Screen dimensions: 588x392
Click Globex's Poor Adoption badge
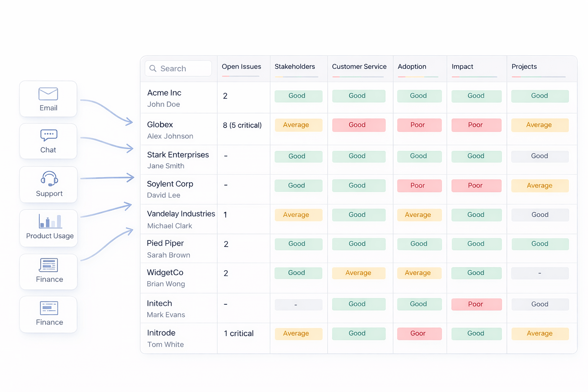click(x=418, y=125)
